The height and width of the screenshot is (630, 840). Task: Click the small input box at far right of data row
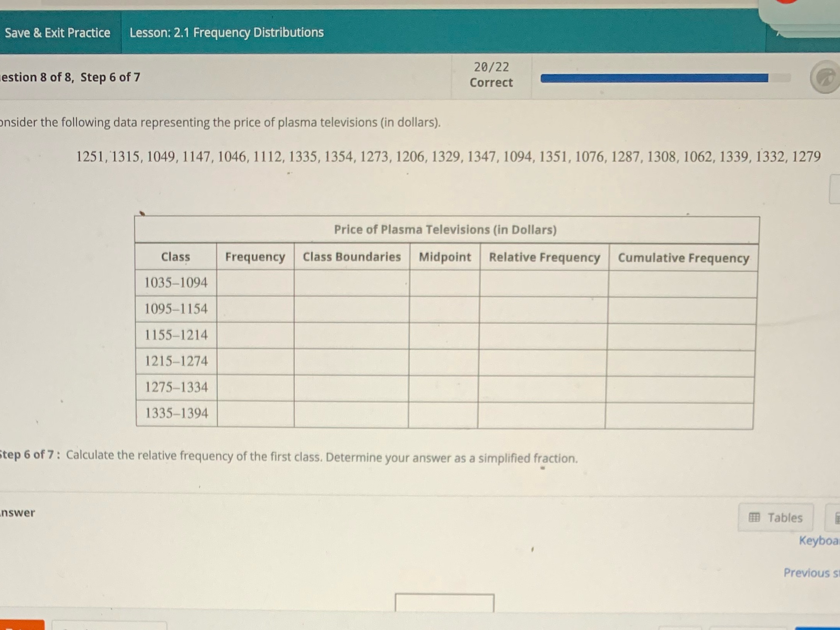tap(834, 189)
